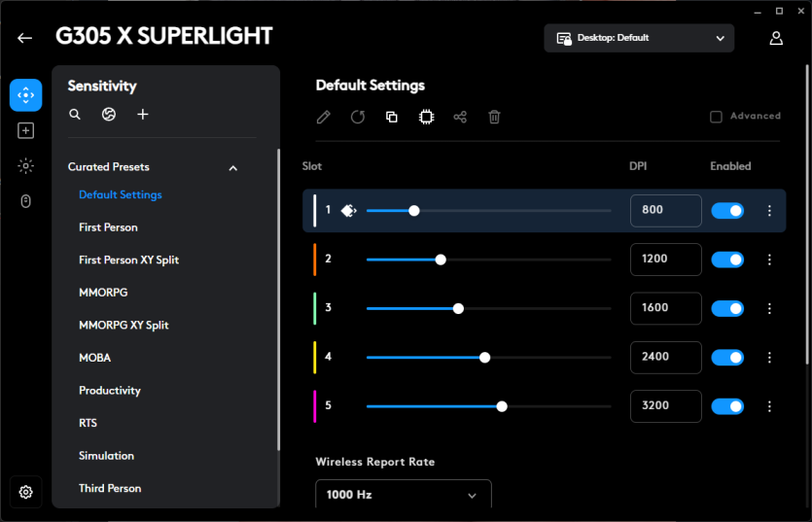
Task: Open the Assignments plus sidebar icon
Action: point(26,130)
